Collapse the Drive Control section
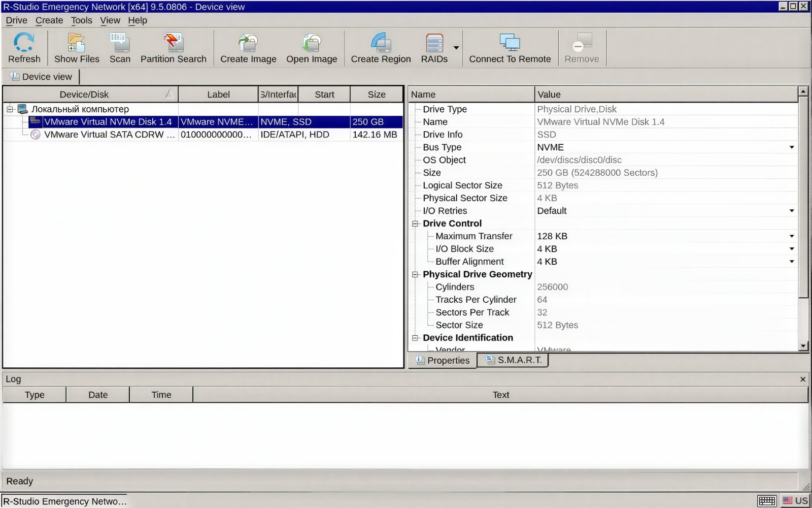This screenshot has width=812, height=508. (x=415, y=224)
